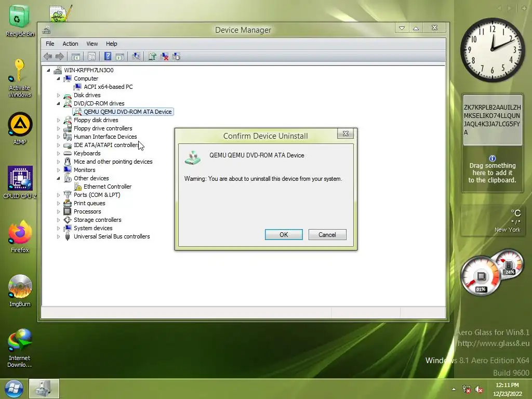
Task: Click OK to confirm device uninstall
Action: point(284,234)
